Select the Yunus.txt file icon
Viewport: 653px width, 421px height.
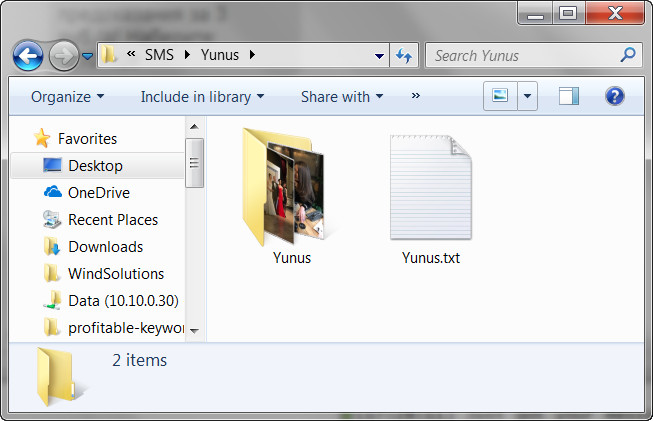tap(431, 187)
